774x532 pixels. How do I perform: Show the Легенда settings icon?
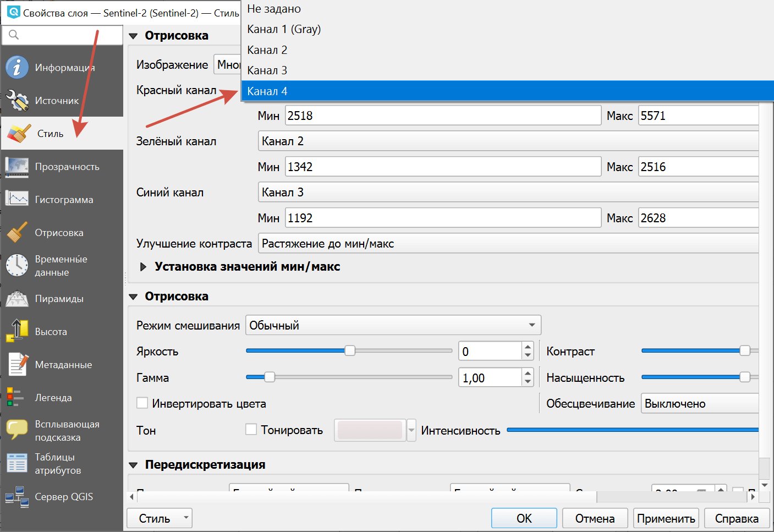coord(17,397)
